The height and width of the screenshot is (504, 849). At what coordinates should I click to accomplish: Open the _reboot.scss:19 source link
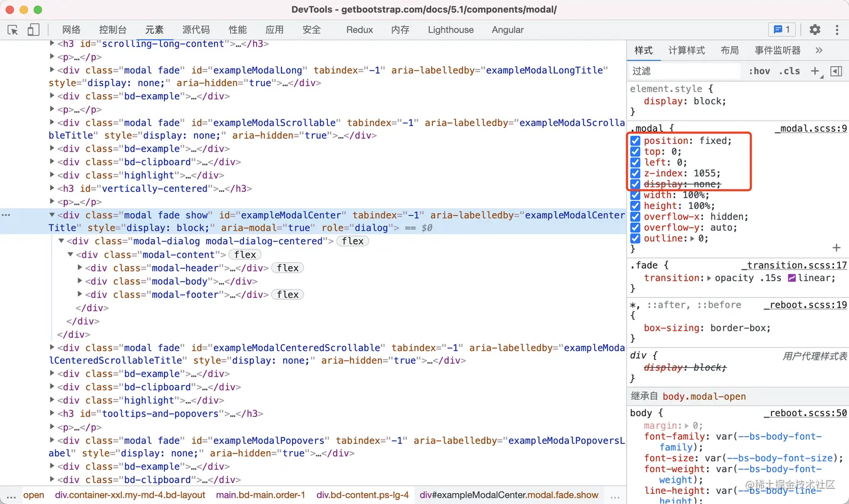805,305
